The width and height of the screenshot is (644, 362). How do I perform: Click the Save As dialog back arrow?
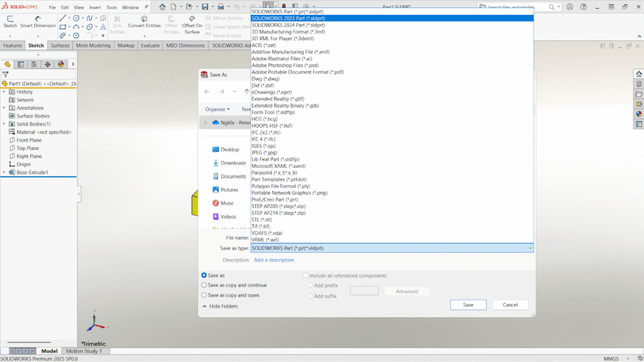(x=207, y=92)
